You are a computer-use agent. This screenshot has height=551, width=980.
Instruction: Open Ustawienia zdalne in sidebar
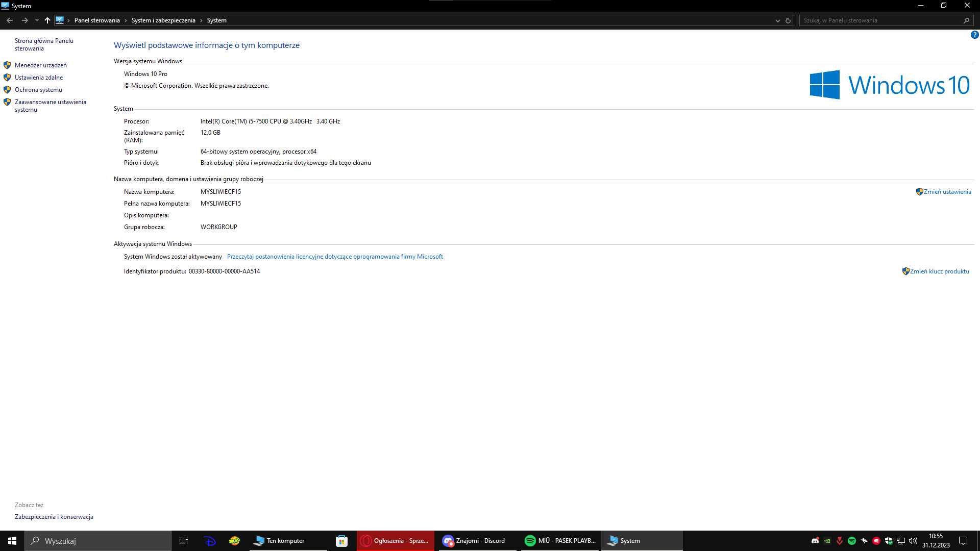(x=39, y=78)
